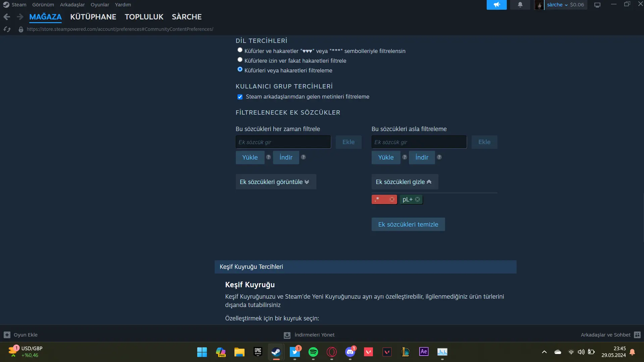Click Ekle for never-filter words
The width and height of the screenshot is (644, 362).
pyautogui.click(x=484, y=142)
